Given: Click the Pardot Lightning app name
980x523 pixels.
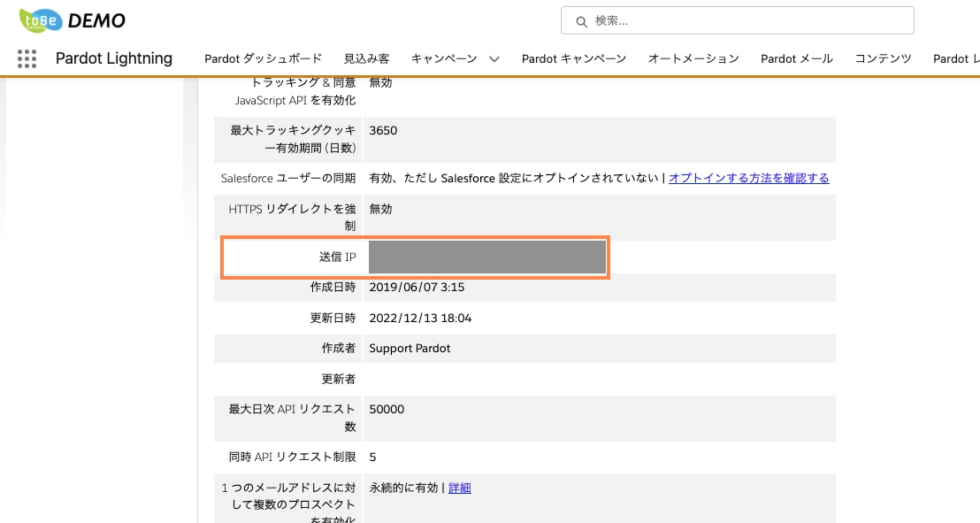Looking at the screenshot, I should pos(114,58).
